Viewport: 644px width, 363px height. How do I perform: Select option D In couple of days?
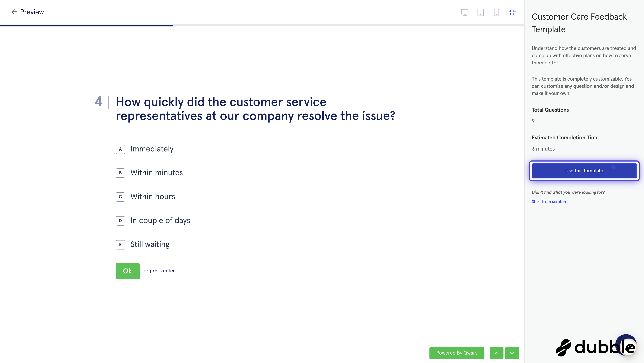pos(153,221)
